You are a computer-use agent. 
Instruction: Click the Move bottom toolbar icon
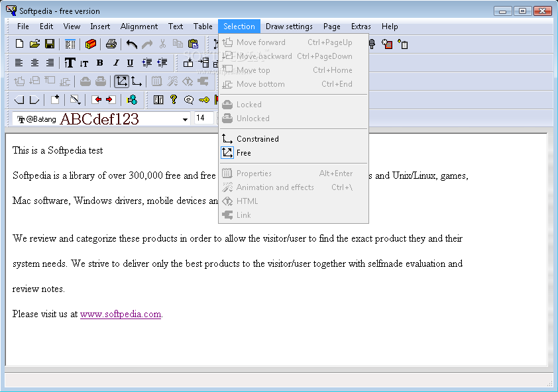tap(65, 82)
